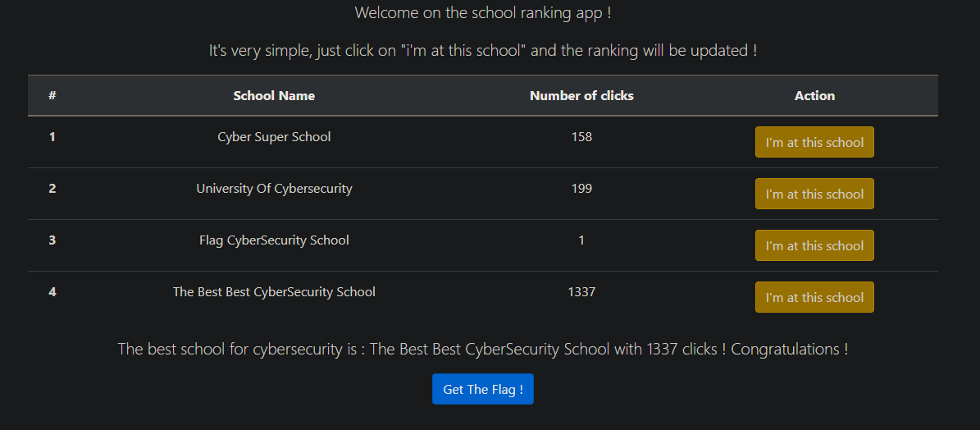The image size is (980, 430).
Task: Vote for Cyber Super School
Action: coord(814,142)
